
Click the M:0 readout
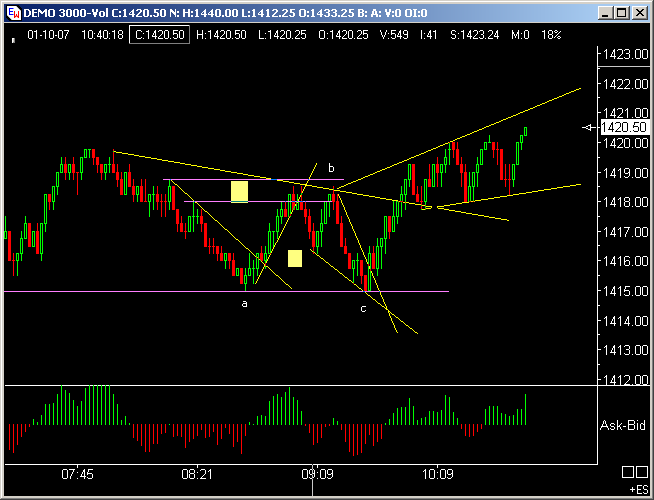tap(520, 35)
